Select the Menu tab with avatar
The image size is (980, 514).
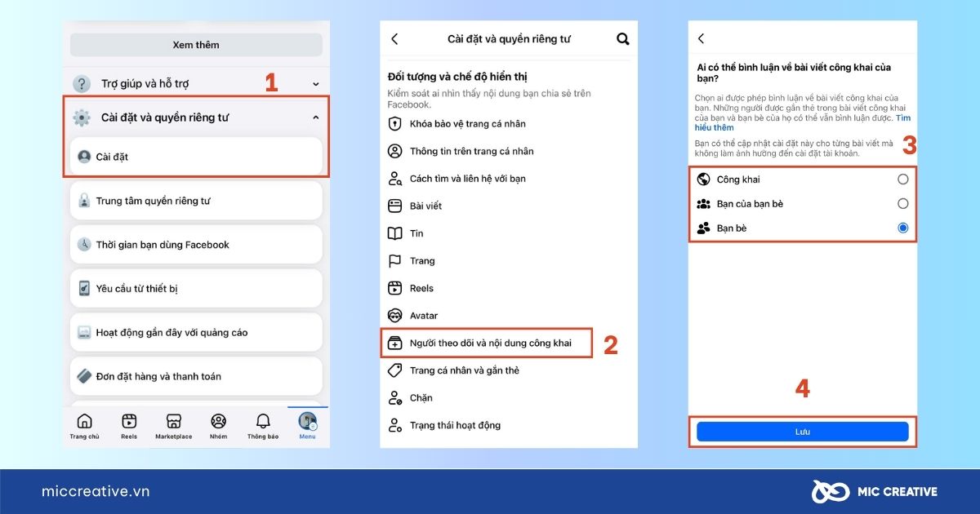pos(307,427)
